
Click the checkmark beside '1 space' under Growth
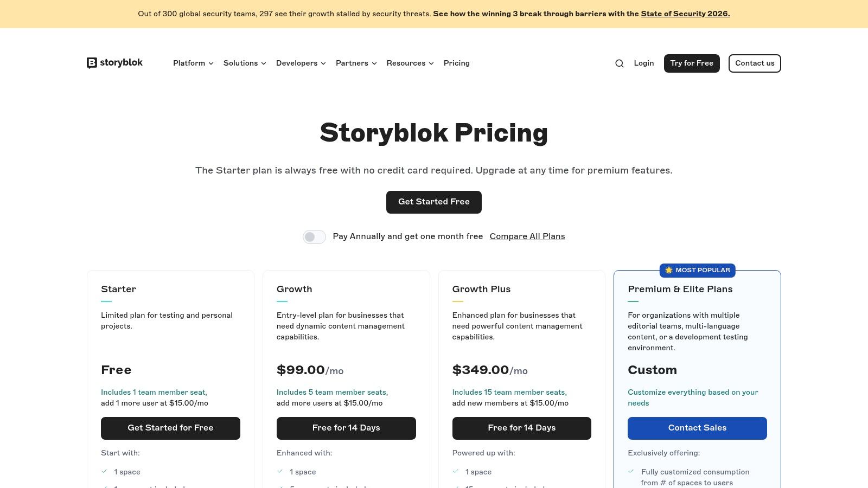280,471
